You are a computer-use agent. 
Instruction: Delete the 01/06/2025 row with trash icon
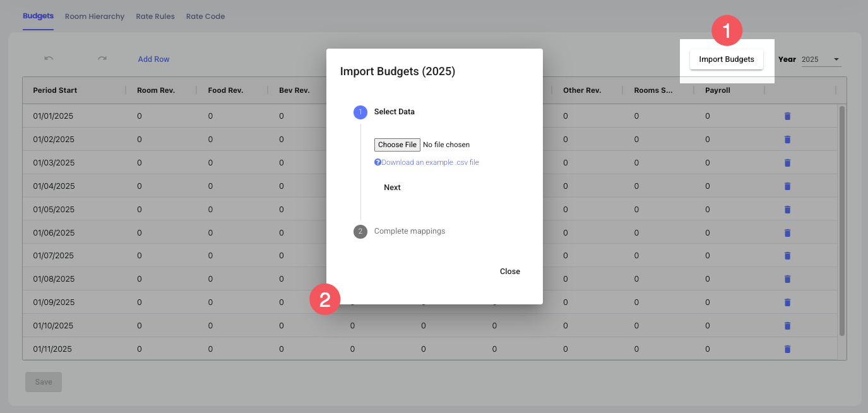tap(787, 232)
